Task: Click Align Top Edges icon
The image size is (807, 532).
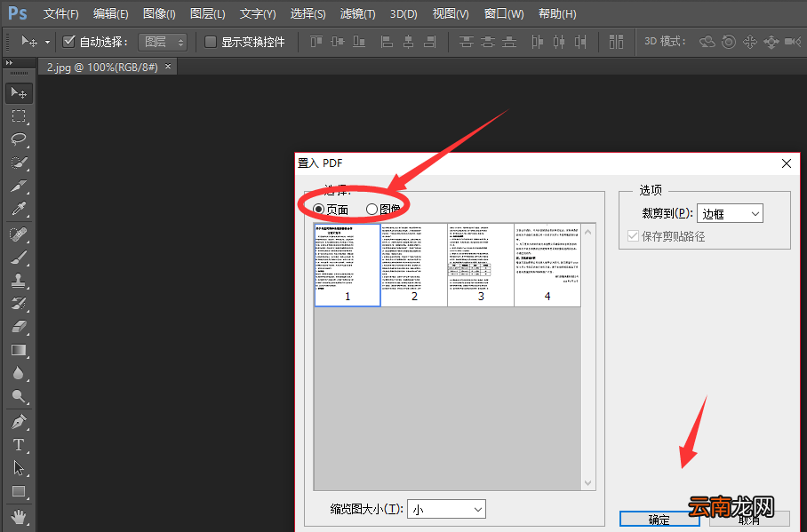Action: (x=316, y=42)
